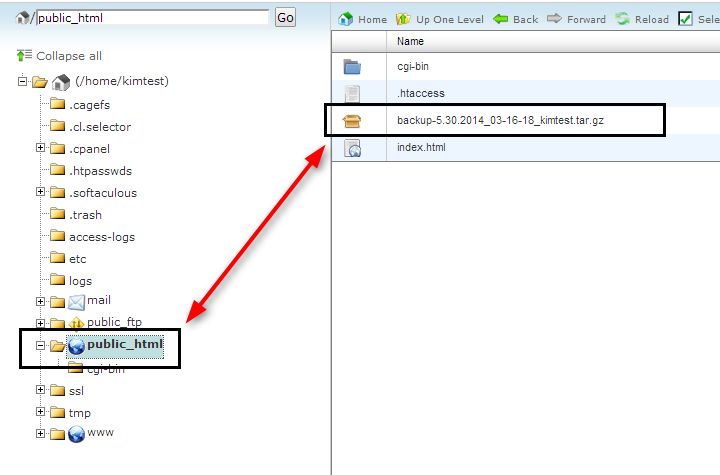Select the tmp folder in tree
The height and width of the screenshot is (475, 720).
point(80,413)
